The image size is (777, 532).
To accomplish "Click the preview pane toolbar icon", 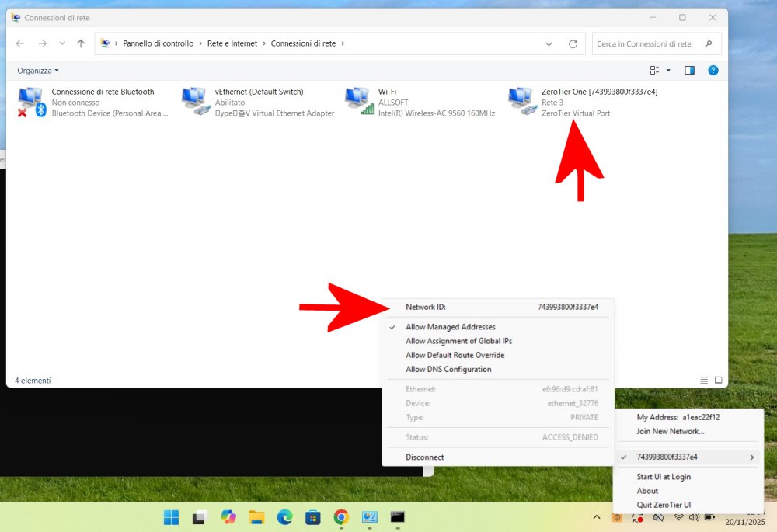I will click(x=688, y=70).
